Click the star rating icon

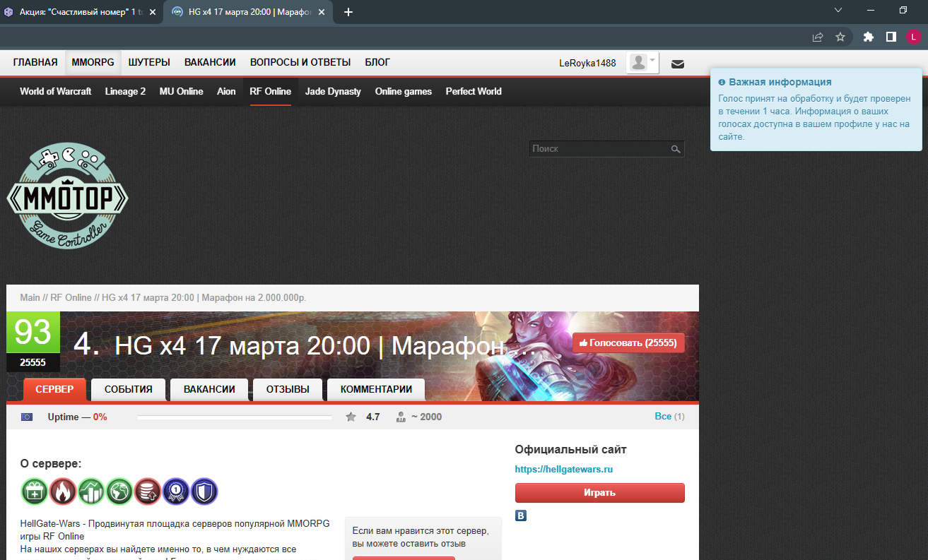click(351, 417)
